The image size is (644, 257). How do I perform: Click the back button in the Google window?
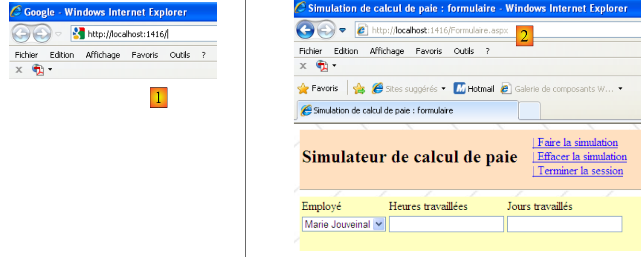[x=20, y=34]
